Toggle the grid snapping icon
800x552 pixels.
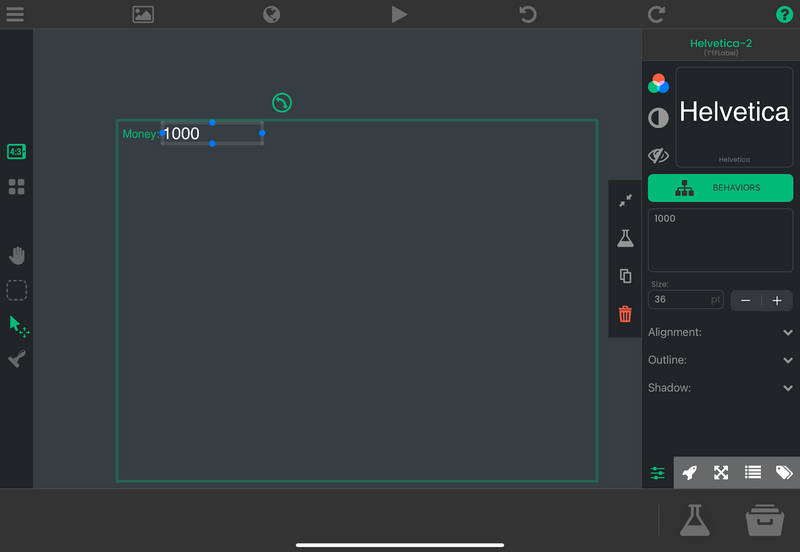pos(17,187)
